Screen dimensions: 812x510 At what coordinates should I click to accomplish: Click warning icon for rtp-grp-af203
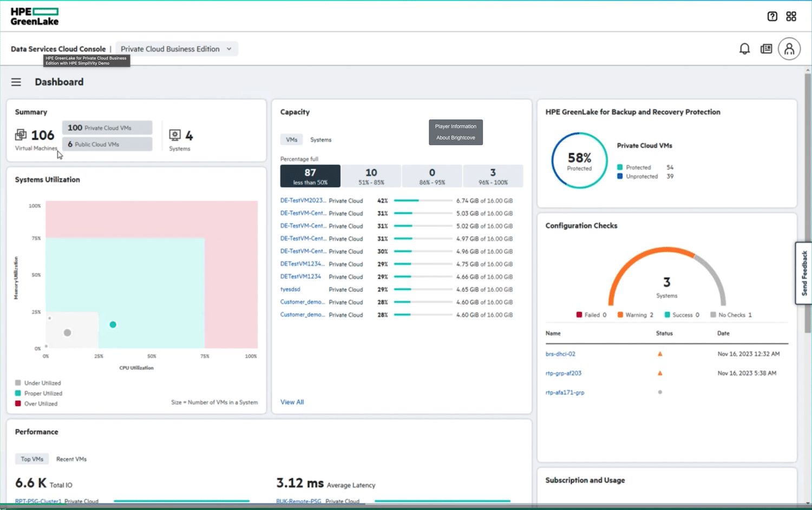(x=660, y=373)
